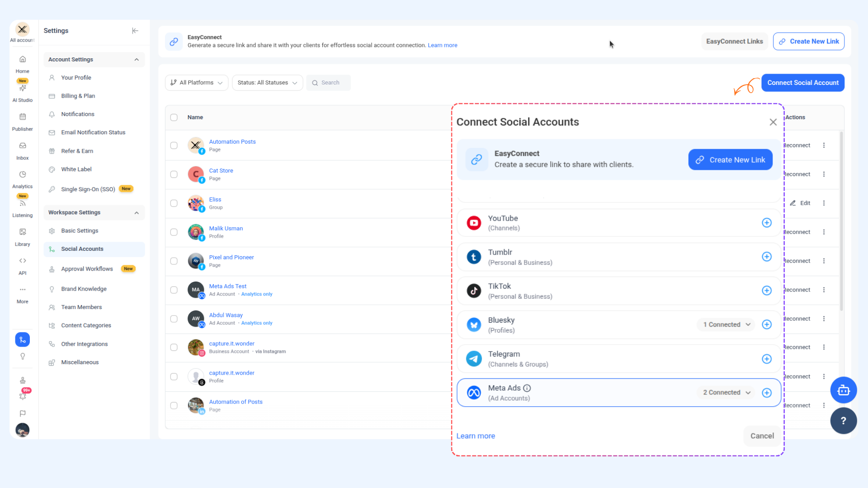The image size is (868, 488).
Task: Open AI Studio from the sidebar
Action: pyautogui.click(x=23, y=88)
